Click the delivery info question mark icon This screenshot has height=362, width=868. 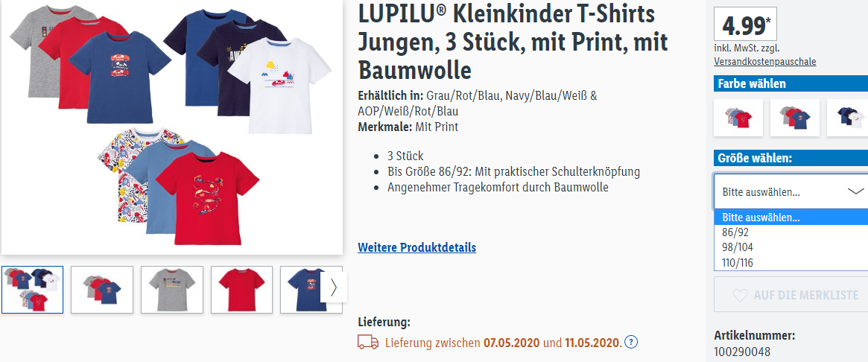point(631,342)
